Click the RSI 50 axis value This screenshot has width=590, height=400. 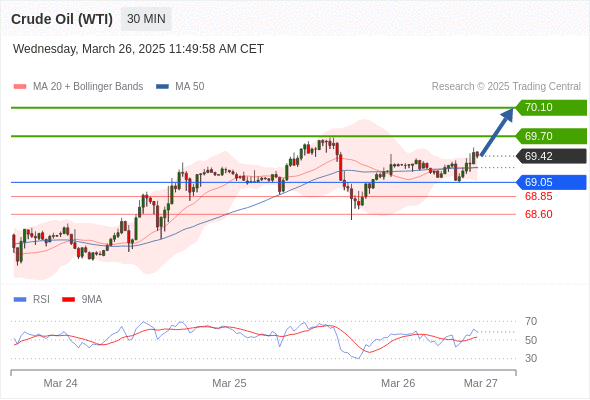[531, 340]
